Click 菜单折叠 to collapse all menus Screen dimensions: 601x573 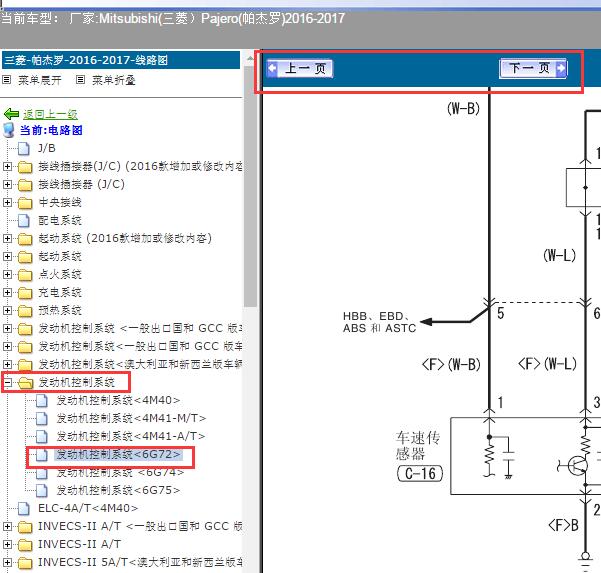click(114, 80)
